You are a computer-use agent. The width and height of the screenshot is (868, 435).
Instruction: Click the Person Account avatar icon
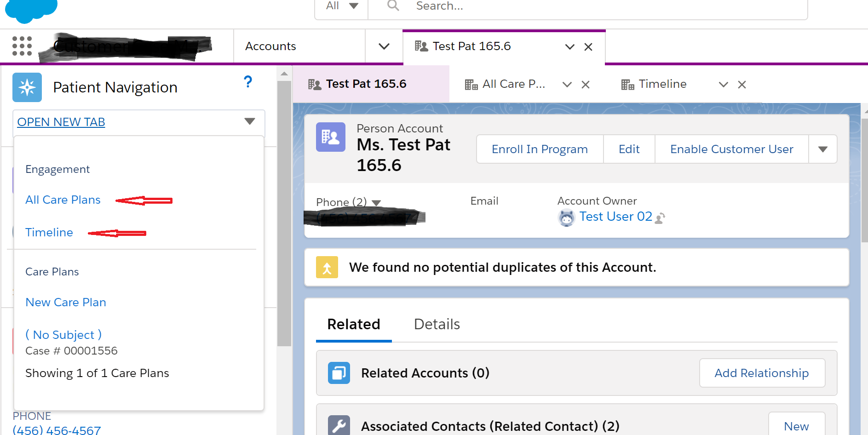(x=330, y=137)
